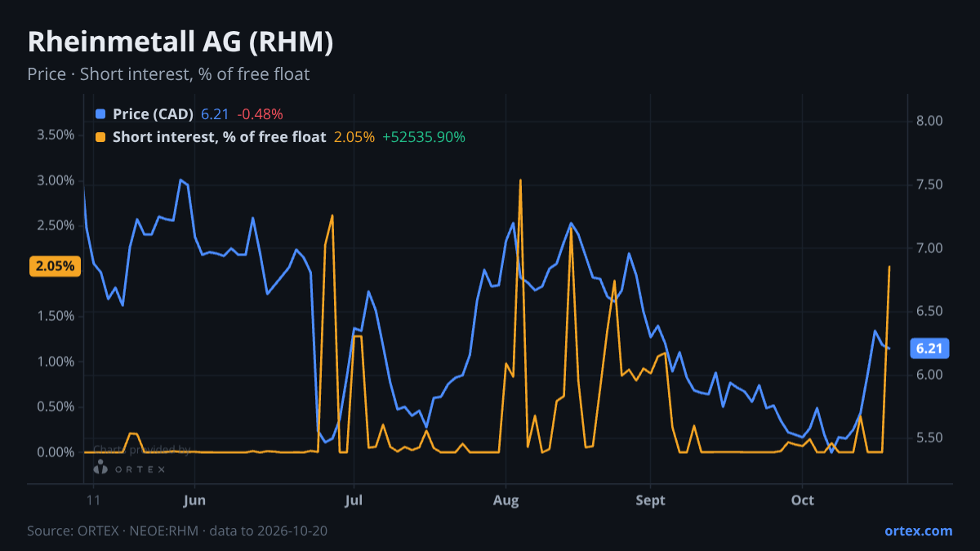Click the legend price value 6.21

(x=215, y=114)
